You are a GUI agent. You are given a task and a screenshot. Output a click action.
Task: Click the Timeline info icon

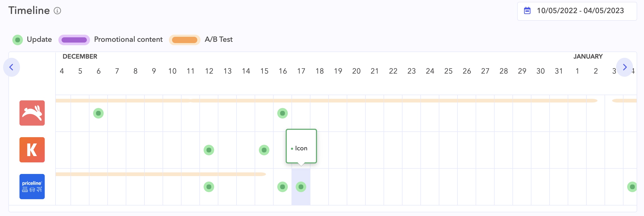57,11
